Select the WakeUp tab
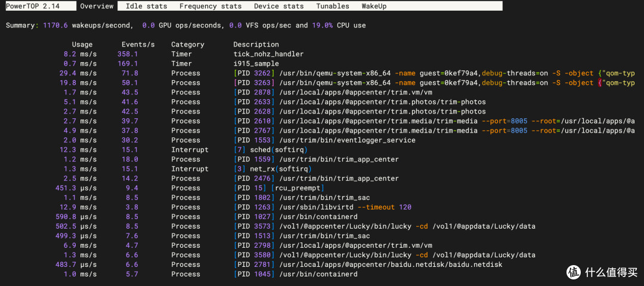Viewport: 644px width, 286px height. pos(374,6)
